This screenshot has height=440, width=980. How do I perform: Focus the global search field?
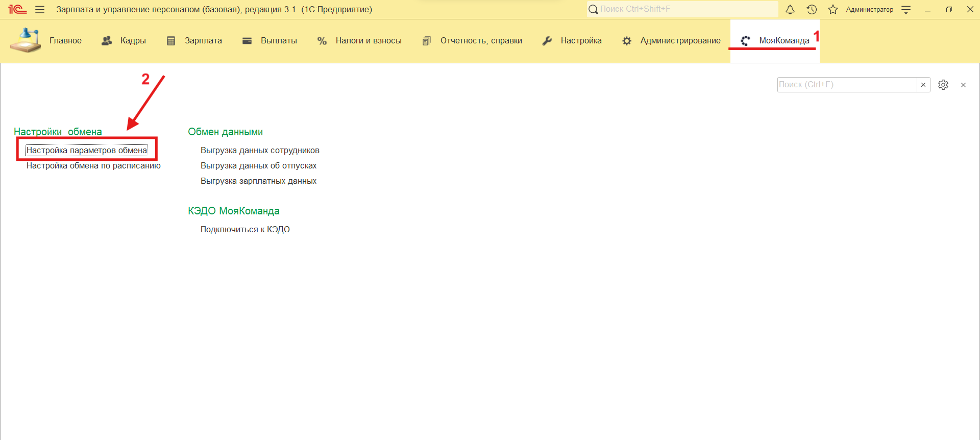coord(684,9)
